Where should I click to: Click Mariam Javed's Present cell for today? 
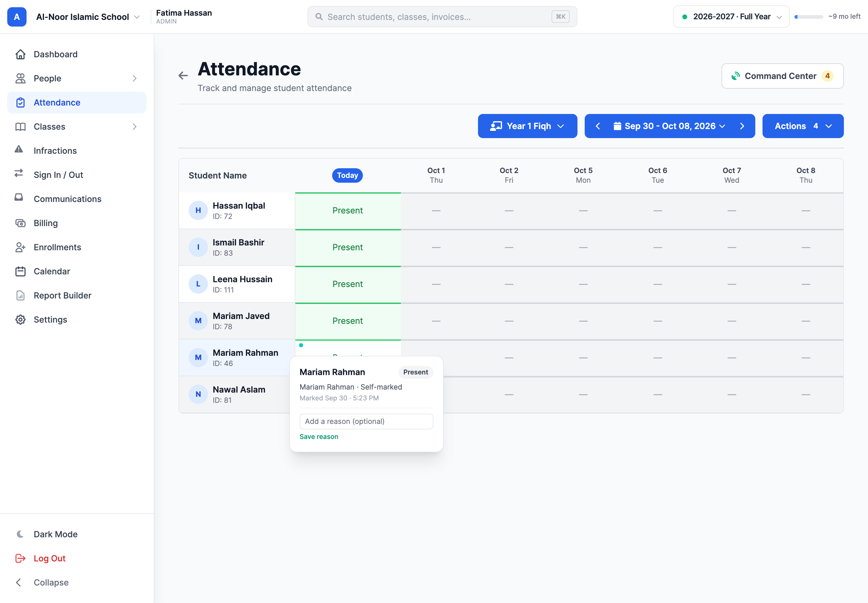348,321
